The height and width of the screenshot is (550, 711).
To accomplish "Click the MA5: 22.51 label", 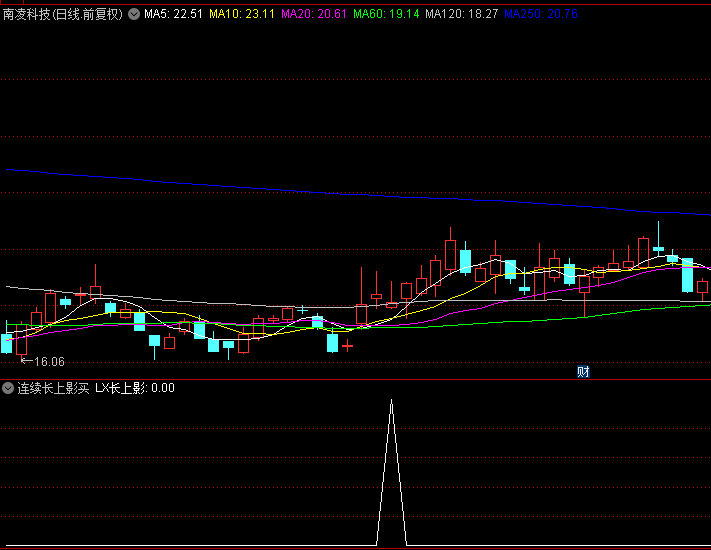I will tap(173, 14).
